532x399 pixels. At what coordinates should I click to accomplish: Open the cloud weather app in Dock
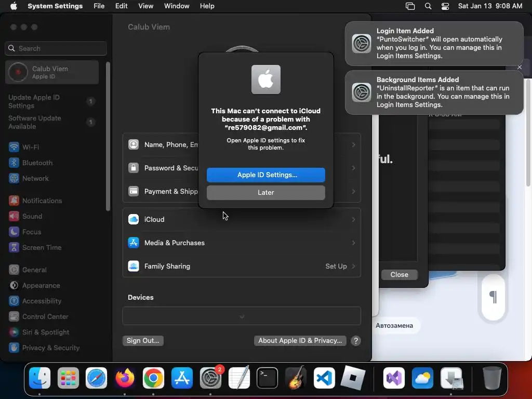coord(422,378)
